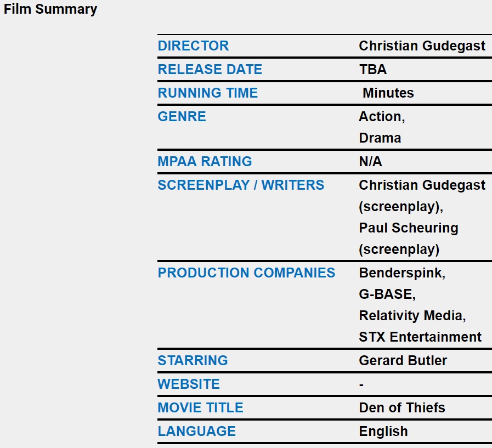Open the WEBSITE label link
This screenshot has height=448, width=492.
pyautogui.click(x=189, y=384)
